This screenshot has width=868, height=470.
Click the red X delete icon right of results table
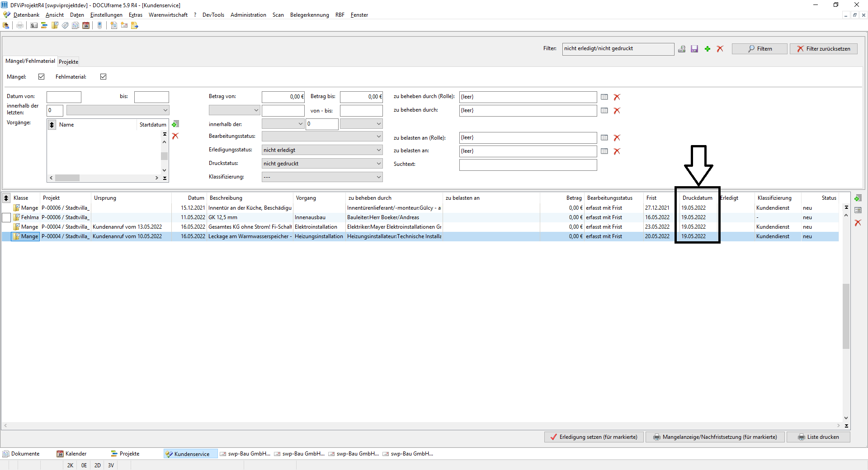[858, 222]
